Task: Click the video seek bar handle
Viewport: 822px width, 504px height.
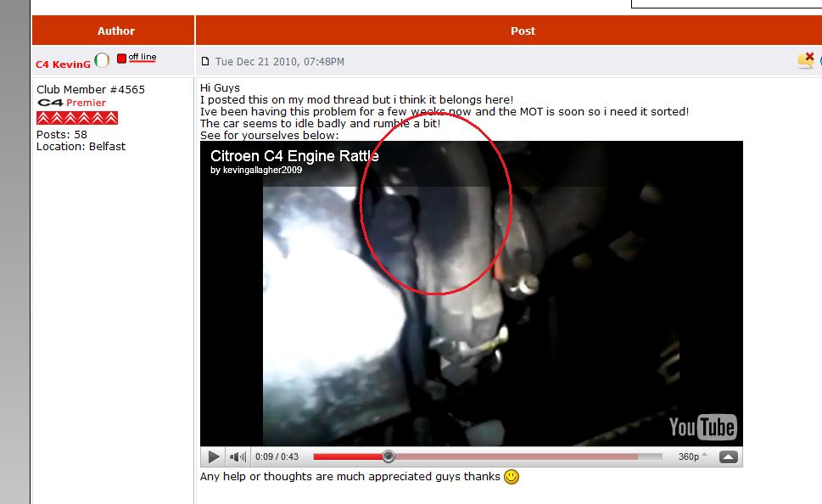Action: (x=388, y=456)
